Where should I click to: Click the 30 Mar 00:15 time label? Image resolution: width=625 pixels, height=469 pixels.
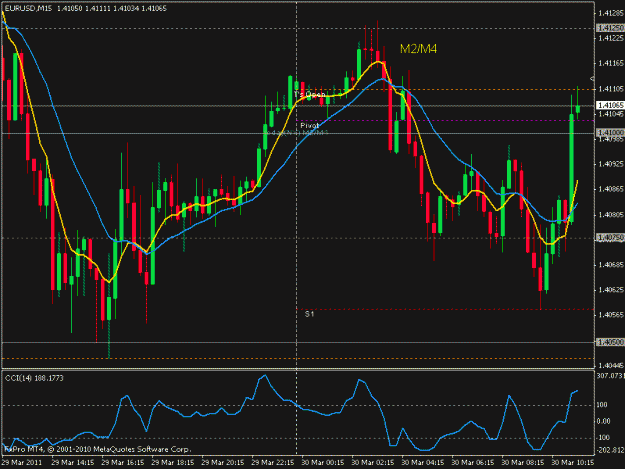click(323, 463)
